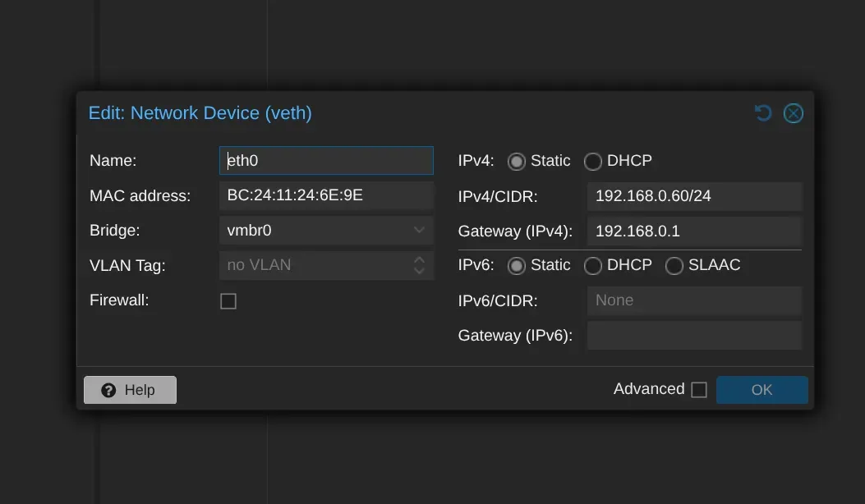Choose DHCP for IPv6
This screenshot has height=504, width=865.
(x=592, y=266)
